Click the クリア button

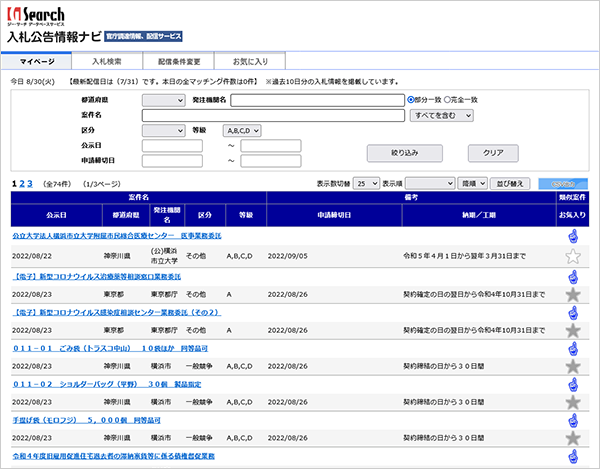[493, 153]
